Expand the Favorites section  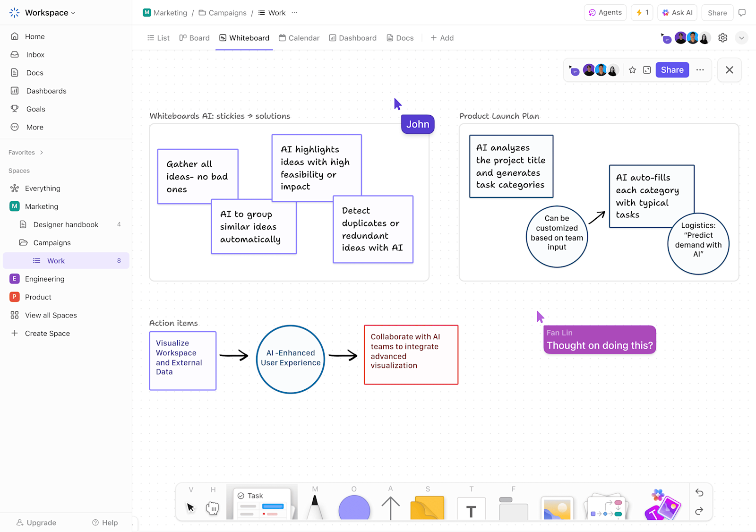tap(26, 153)
